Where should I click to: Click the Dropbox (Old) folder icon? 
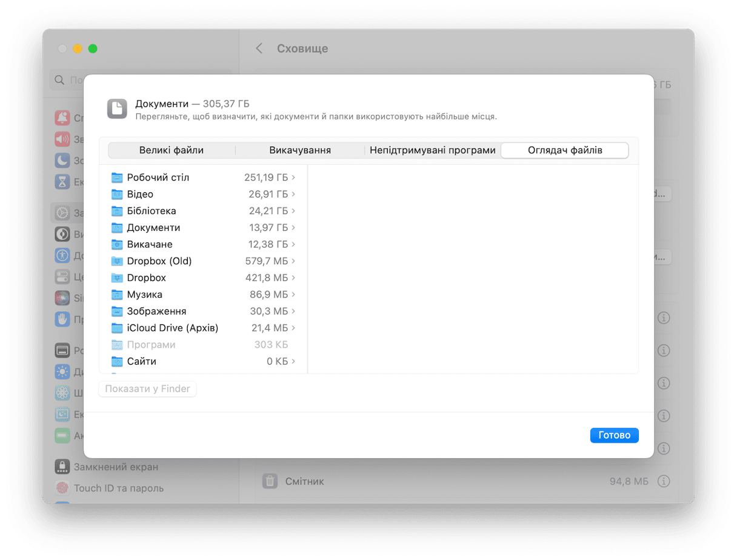point(117,261)
